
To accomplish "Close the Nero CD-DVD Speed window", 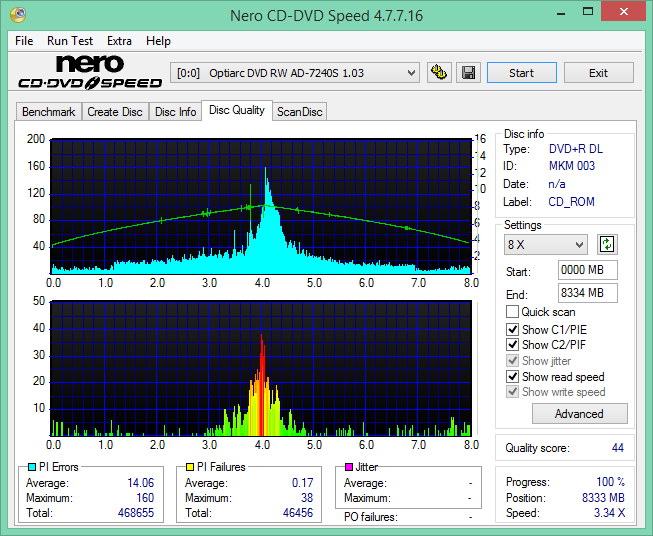I will click(x=624, y=12).
